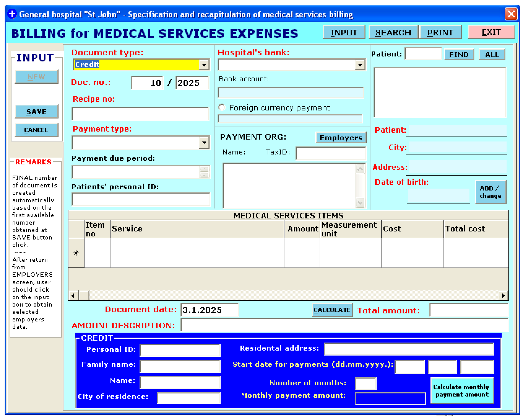This screenshot has height=420, width=524.
Task: Click the pink EXIT button
Action: point(491,32)
